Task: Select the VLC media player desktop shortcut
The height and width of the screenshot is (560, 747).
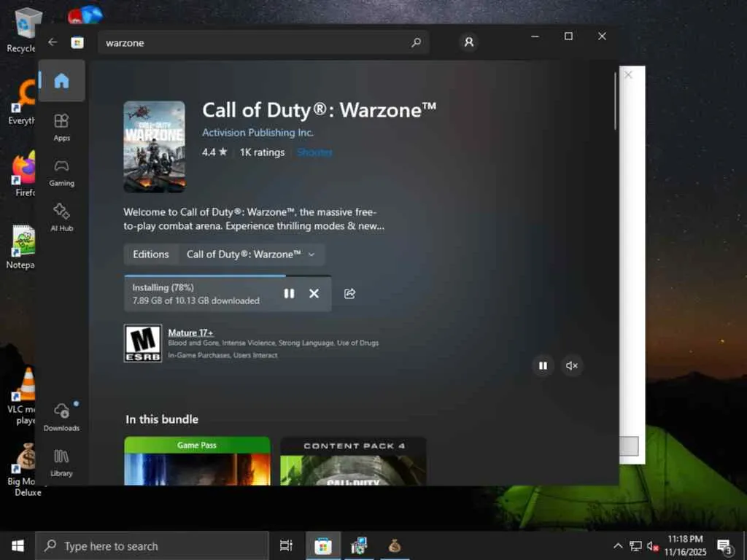Action: click(x=22, y=395)
